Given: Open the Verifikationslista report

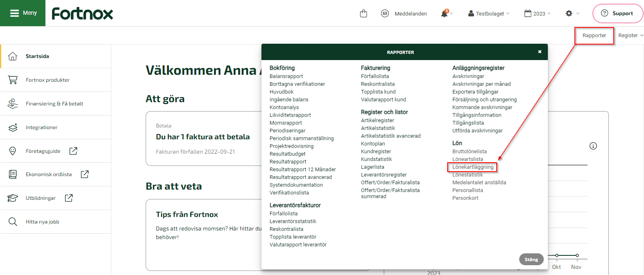Looking at the screenshot, I should pyautogui.click(x=289, y=192).
